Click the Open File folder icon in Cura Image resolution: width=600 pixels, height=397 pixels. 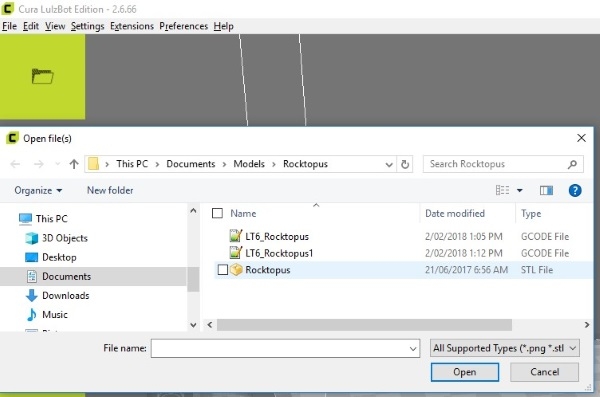coord(42,76)
